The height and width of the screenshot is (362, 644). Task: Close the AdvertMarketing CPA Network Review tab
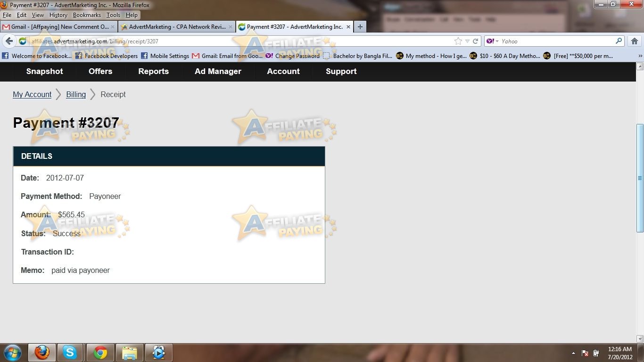pyautogui.click(x=231, y=27)
